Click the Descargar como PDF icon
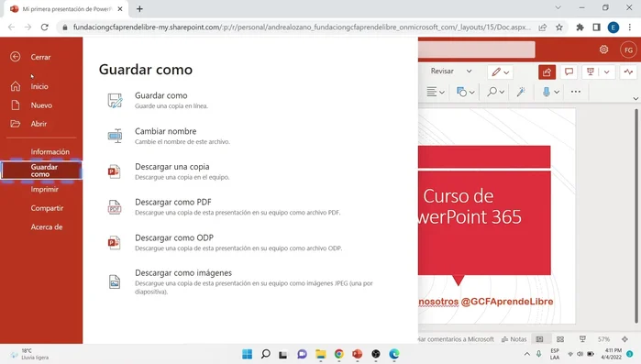 (x=115, y=207)
